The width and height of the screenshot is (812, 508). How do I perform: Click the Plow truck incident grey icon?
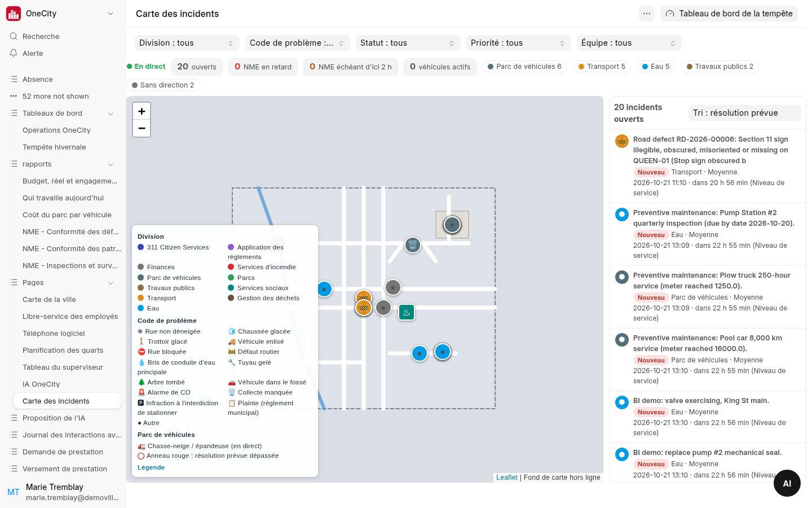pos(622,277)
